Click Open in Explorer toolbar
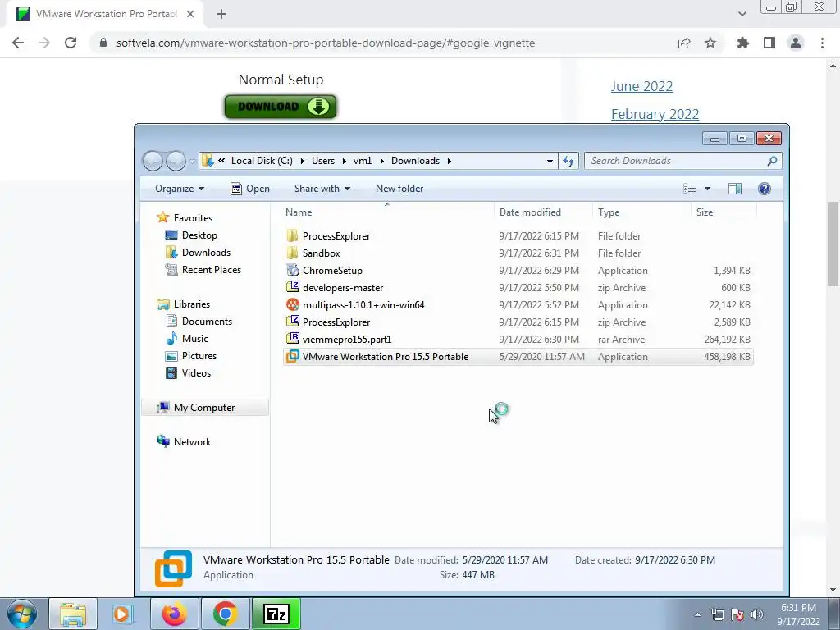840x630 pixels. pyautogui.click(x=250, y=189)
